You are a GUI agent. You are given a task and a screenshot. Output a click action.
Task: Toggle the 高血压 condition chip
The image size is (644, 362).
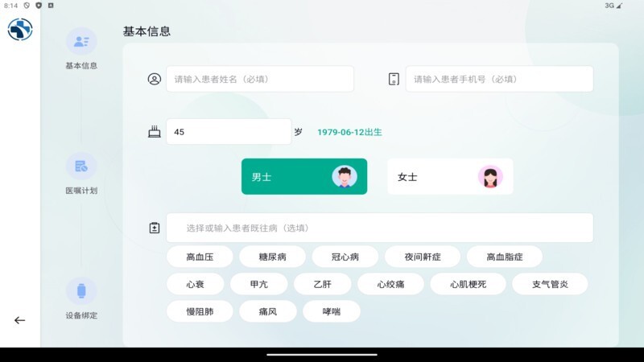(x=200, y=257)
